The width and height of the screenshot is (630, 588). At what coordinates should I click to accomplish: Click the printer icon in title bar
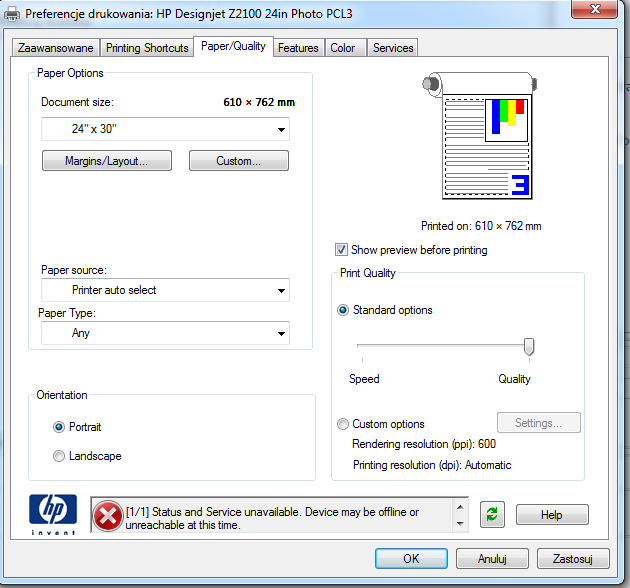pos(12,14)
